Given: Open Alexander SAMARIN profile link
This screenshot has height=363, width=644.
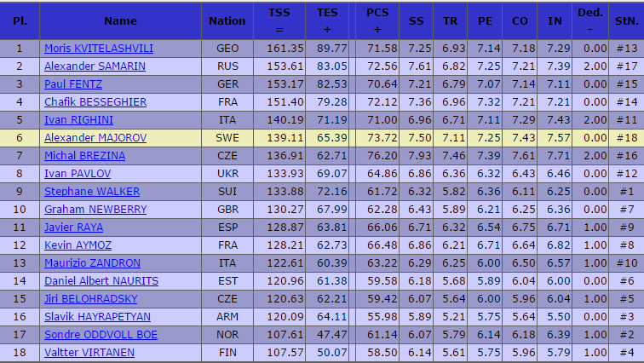Looking at the screenshot, I should coord(95,66).
